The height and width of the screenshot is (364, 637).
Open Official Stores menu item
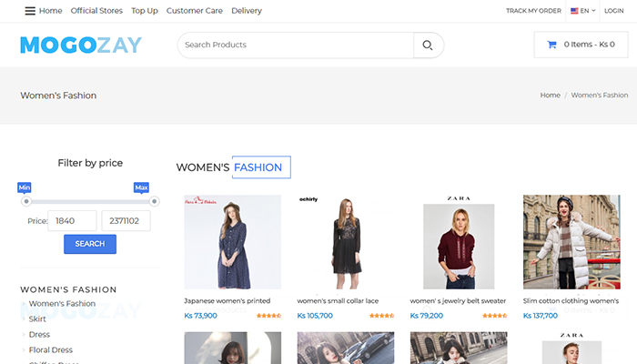[x=96, y=11]
